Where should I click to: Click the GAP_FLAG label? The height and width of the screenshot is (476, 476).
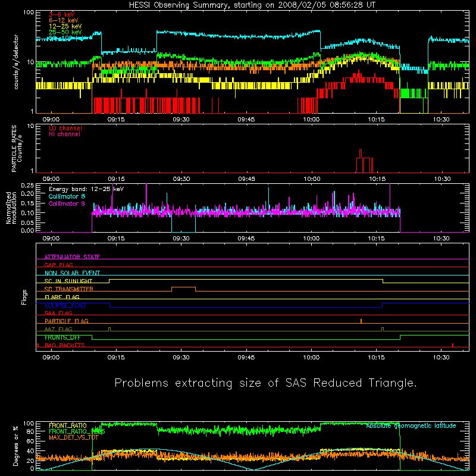coord(59,265)
